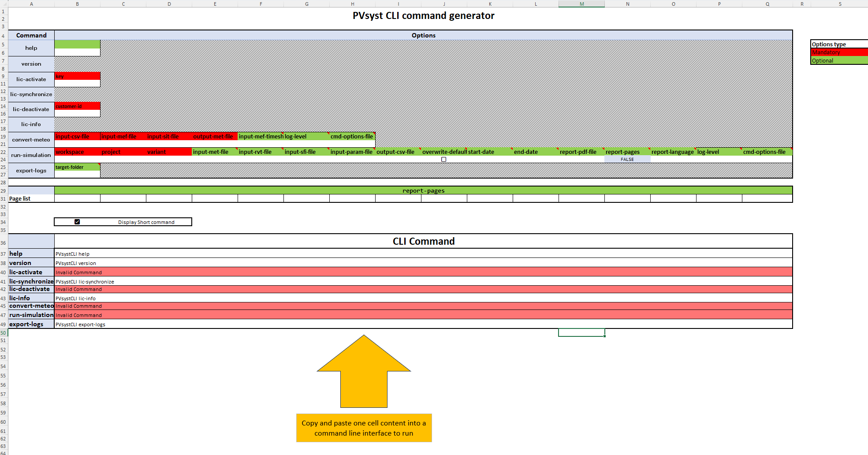Tick the overwrite-default checkbox
This screenshot has height=455, width=868.
tap(444, 159)
